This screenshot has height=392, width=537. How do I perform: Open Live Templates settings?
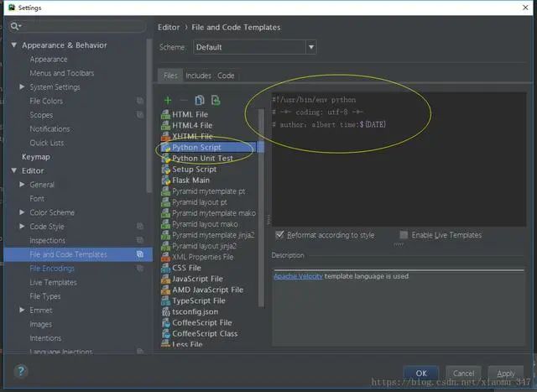53,282
